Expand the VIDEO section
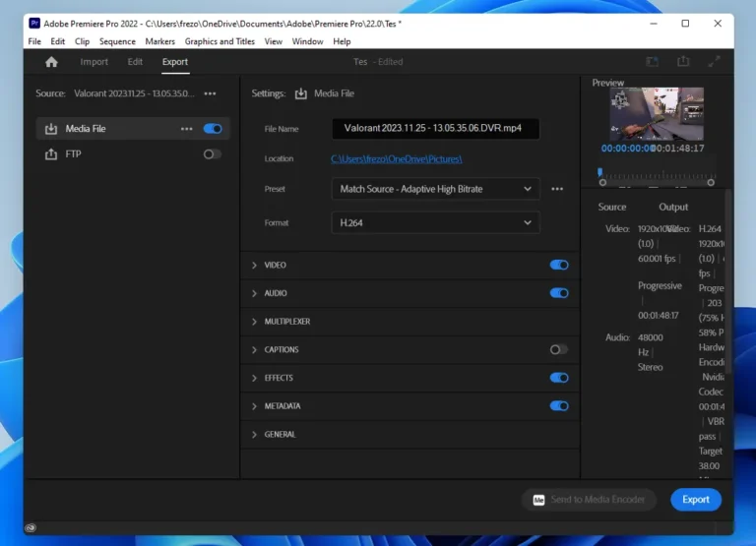 pos(254,265)
